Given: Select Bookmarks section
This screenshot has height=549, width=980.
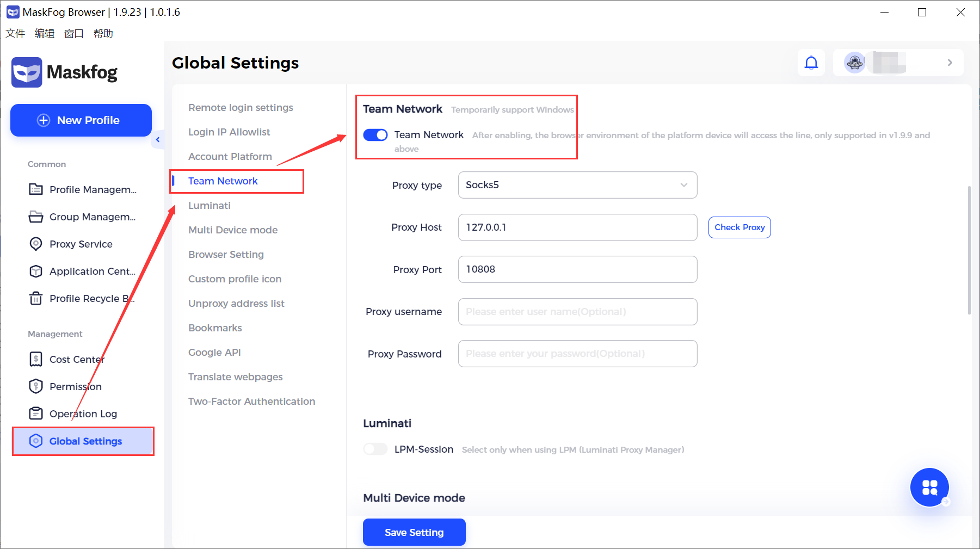Looking at the screenshot, I should tap(215, 328).
